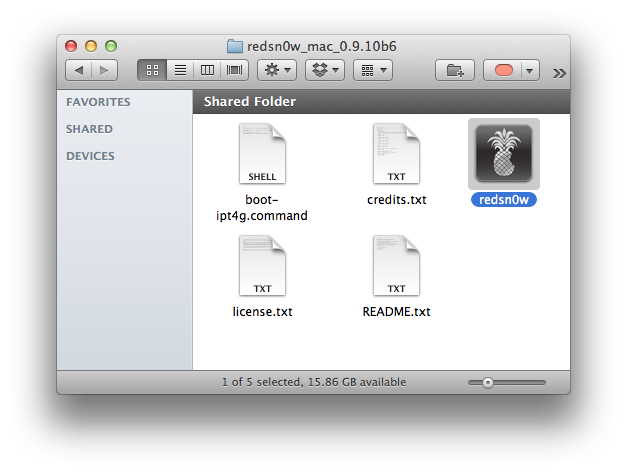Select the license.txt file icon
Screen dimensions: 627x473
[x=263, y=266]
